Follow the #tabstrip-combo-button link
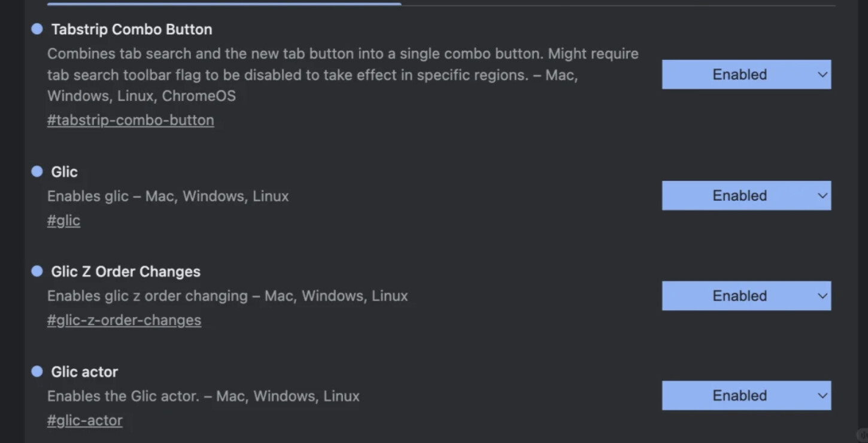The height and width of the screenshot is (443, 868). [130, 120]
